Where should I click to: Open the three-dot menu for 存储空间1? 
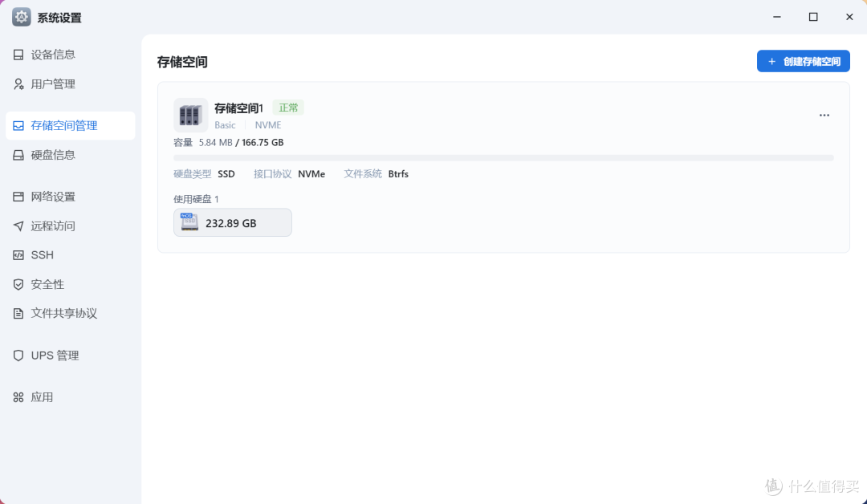824,116
